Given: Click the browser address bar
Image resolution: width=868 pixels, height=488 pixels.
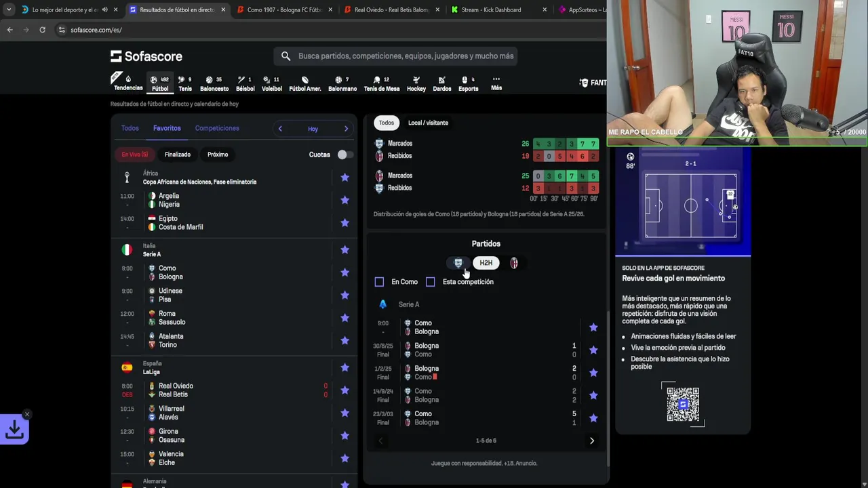Looking at the screenshot, I should coord(325,30).
